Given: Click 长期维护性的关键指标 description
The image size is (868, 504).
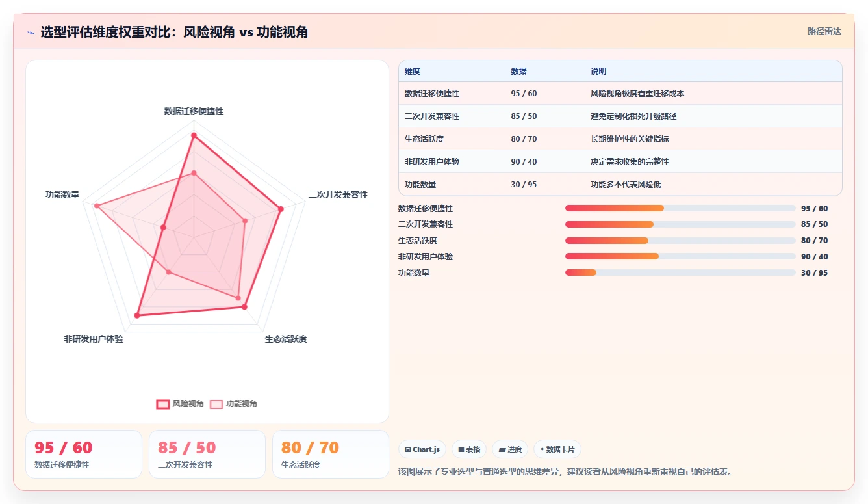Looking at the screenshot, I should point(630,139).
